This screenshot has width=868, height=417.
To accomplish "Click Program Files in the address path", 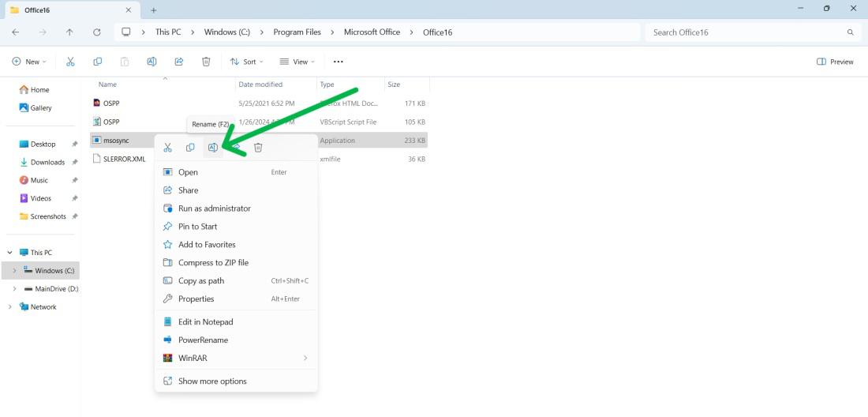I will click(x=297, y=32).
